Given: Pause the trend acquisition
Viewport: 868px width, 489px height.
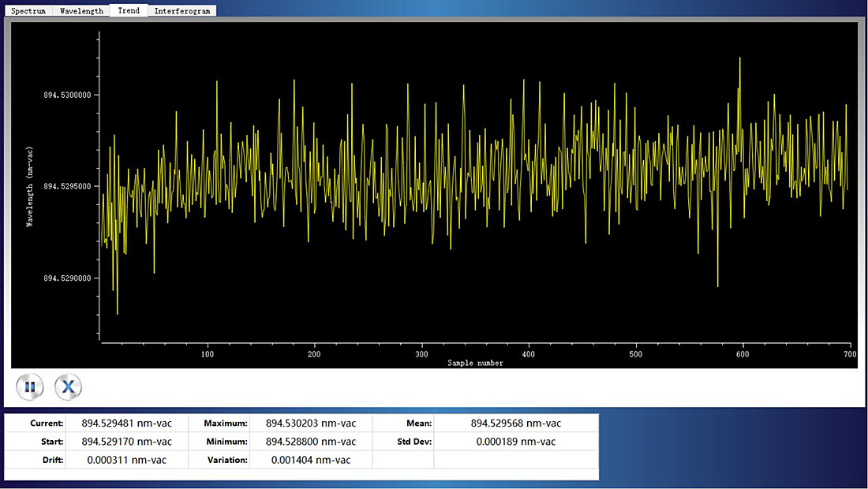Looking at the screenshot, I should pyautogui.click(x=30, y=386).
